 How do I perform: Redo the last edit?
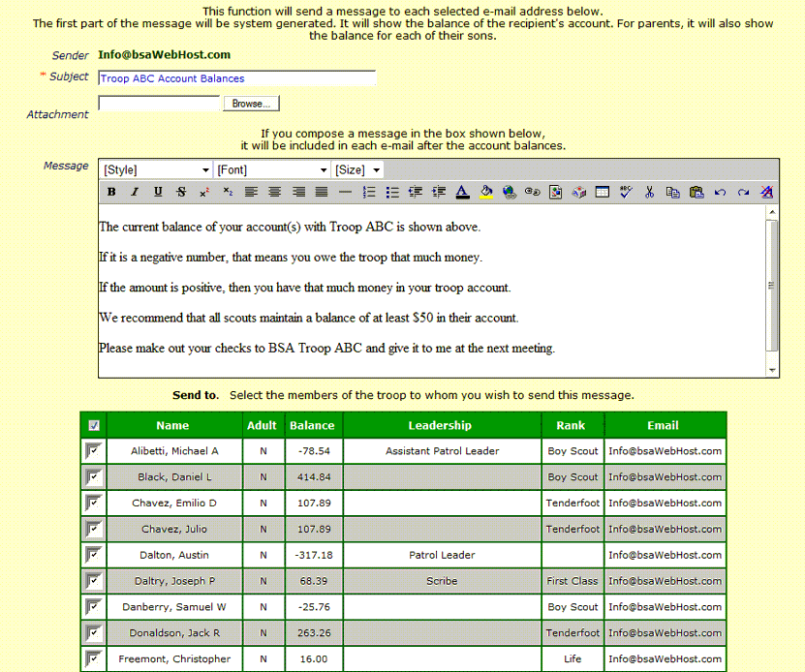click(x=743, y=193)
